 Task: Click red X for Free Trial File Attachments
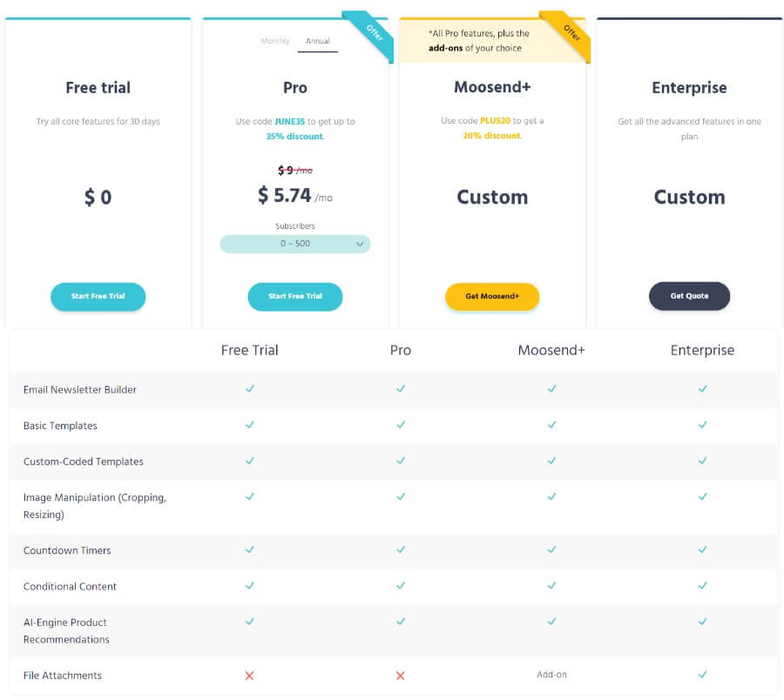click(249, 676)
